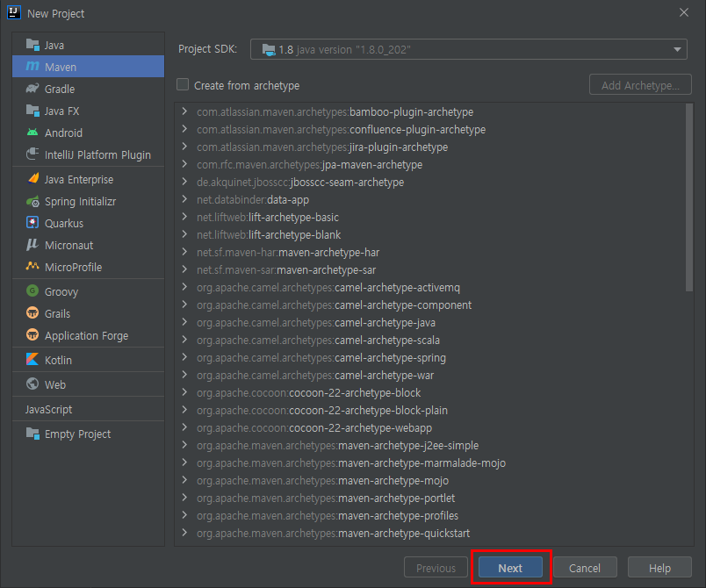Click the Maven 'm' icon
Image resolution: width=706 pixels, height=588 pixels.
click(x=32, y=67)
